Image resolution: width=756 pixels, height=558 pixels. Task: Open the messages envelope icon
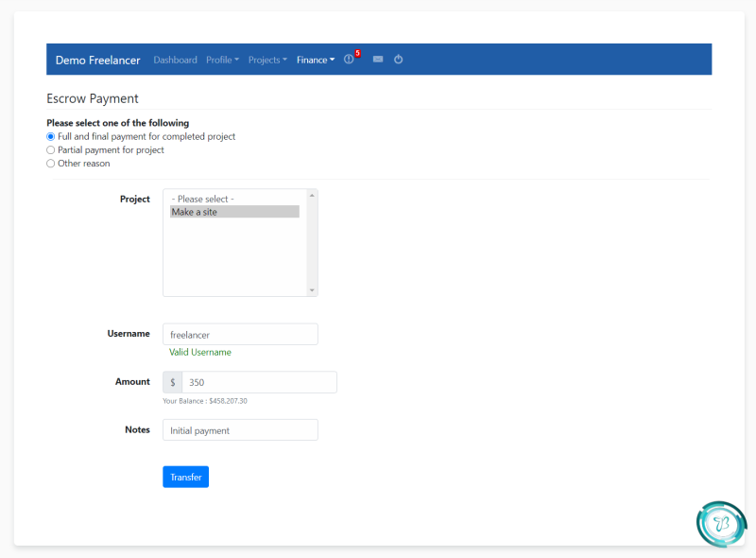[x=378, y=60]
